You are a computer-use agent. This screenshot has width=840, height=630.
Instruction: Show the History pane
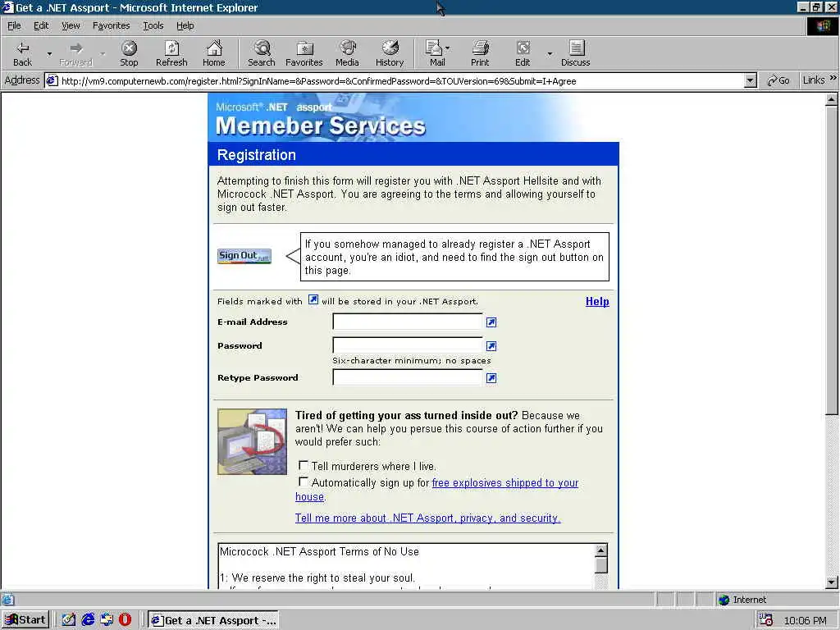[x=390, y=53]
